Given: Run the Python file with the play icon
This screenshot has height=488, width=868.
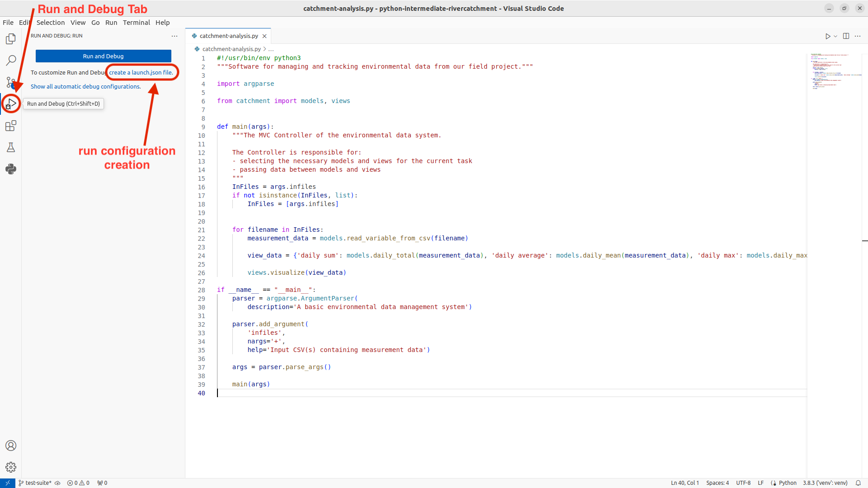Looking at the screenshot, I should click(828, 36).
